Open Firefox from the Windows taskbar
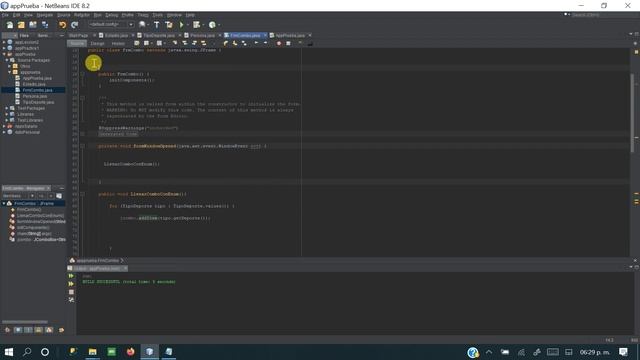 coord(131,351)
